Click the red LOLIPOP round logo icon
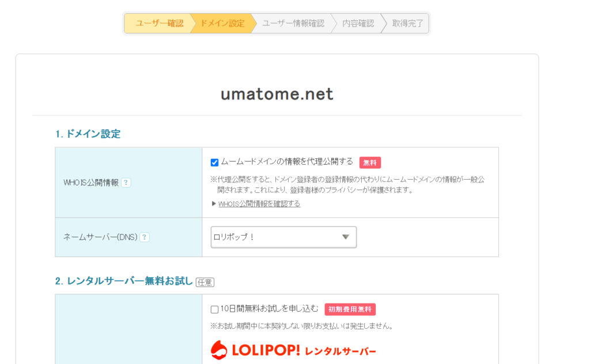 [220, 350]
